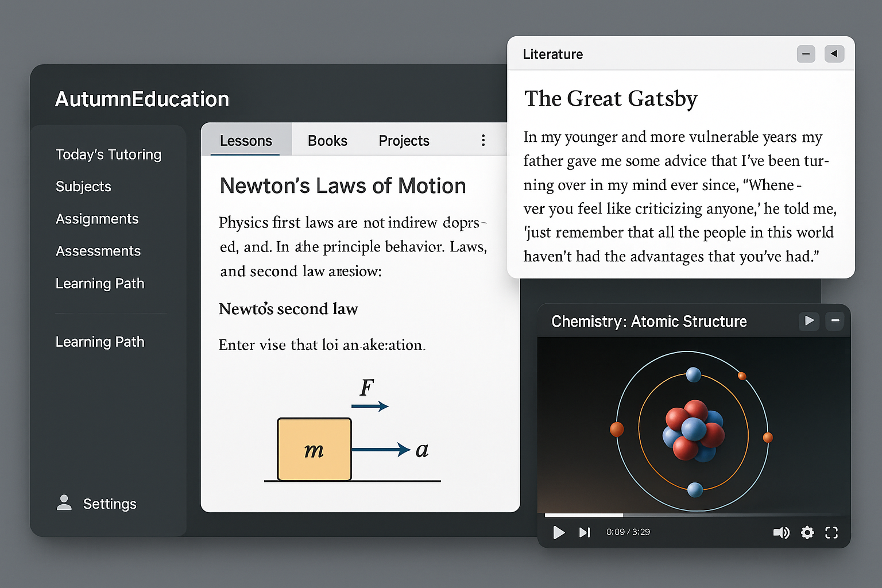Select the Newton's Laws of Motion heading
Viewport: 882px width, 588px height.
click(342, 185)
